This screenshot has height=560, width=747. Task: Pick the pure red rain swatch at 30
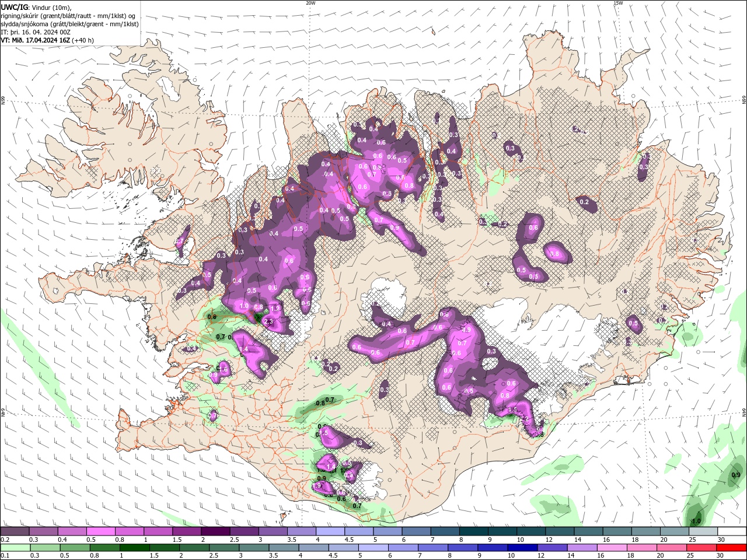click(x=731, y=548)
